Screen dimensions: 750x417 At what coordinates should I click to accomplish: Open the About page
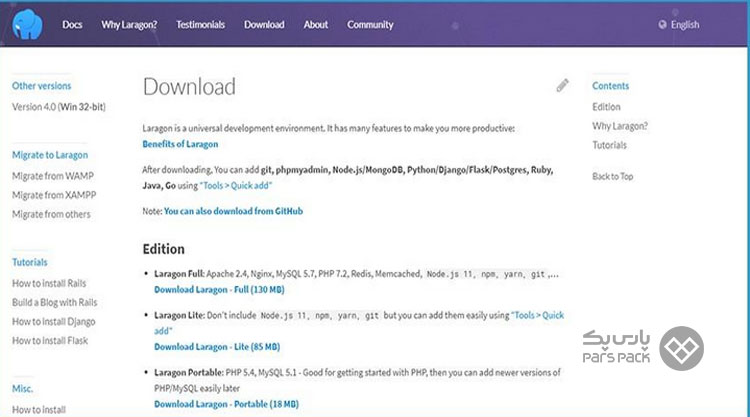(x=316, y=25)
